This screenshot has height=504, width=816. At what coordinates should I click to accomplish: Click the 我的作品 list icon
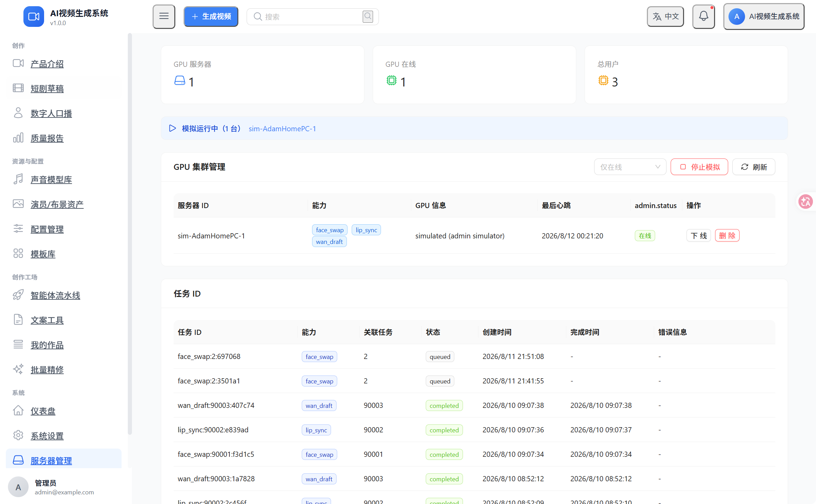[18, 344]
